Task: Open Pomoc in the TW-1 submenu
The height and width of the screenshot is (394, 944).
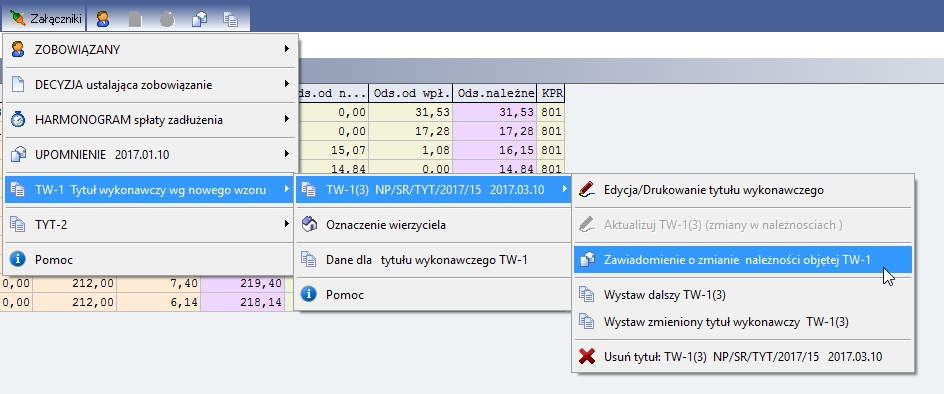Action: [433, 295]
